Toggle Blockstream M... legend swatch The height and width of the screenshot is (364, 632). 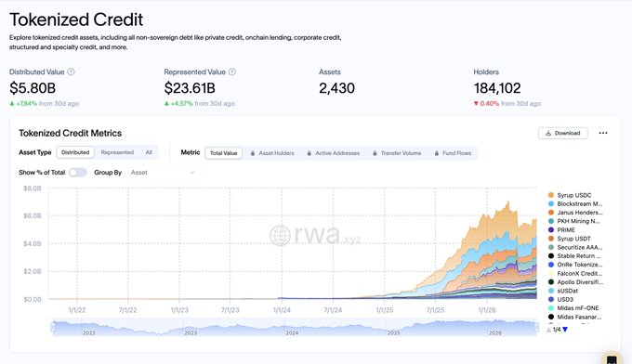(x=551, y=203)
